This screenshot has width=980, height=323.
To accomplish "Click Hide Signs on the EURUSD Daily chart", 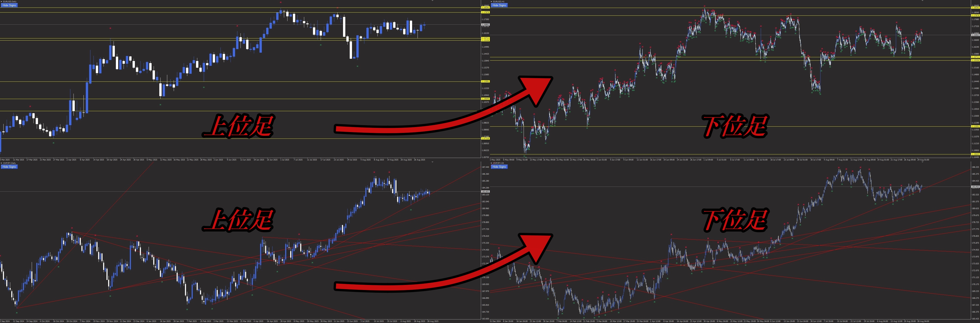I will point(9,5).
